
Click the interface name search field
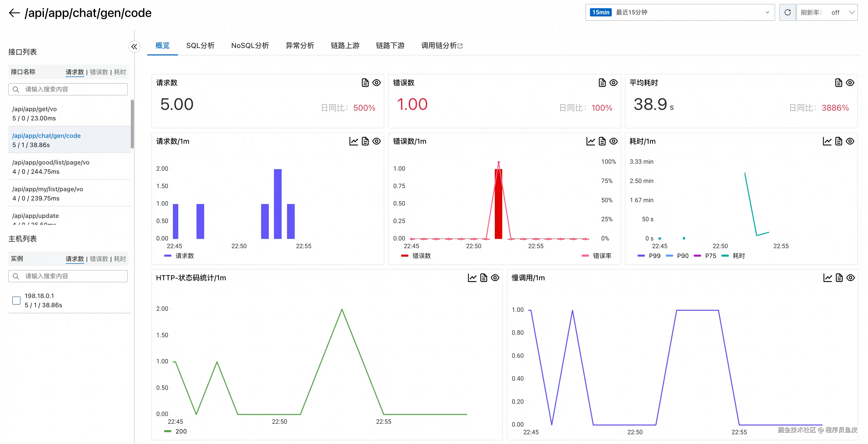[x=68, y=89]
